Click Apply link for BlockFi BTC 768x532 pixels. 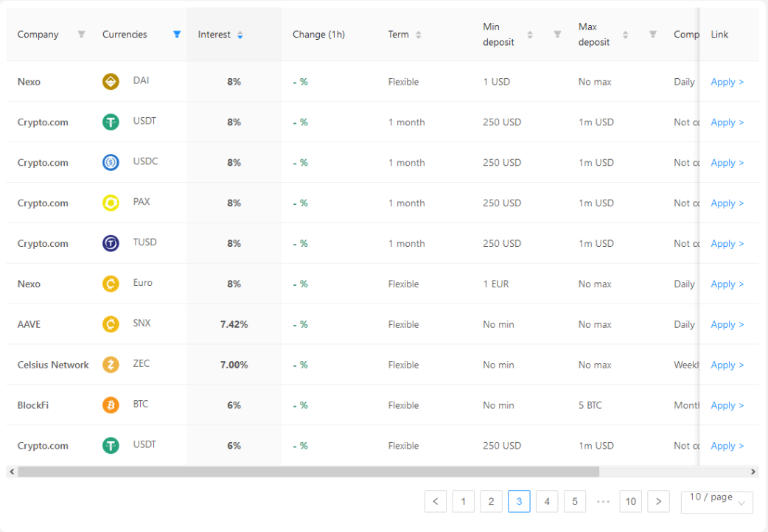click(x=727, y=405)
